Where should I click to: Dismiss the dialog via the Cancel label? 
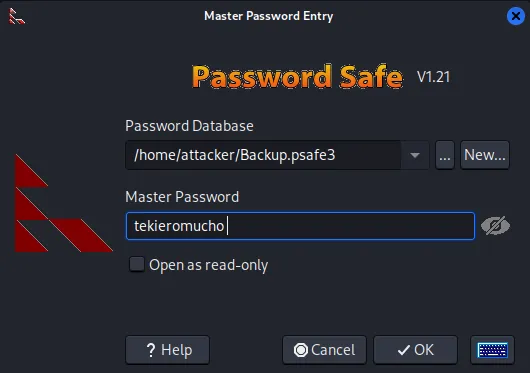333,350
